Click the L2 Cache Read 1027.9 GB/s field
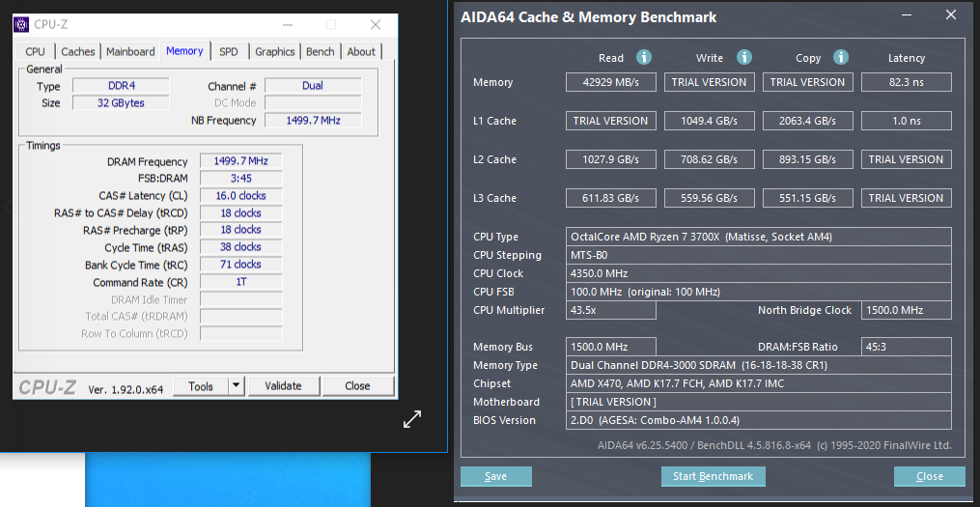Image resolution: width=980 pixels, height=507 pixels. coord(610,159)
